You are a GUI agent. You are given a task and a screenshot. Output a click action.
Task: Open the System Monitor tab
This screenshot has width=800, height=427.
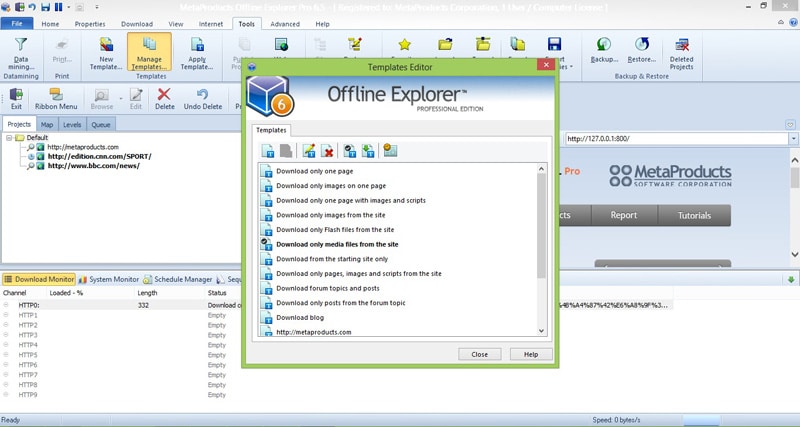pyautogui.click(x=108, y=279)
